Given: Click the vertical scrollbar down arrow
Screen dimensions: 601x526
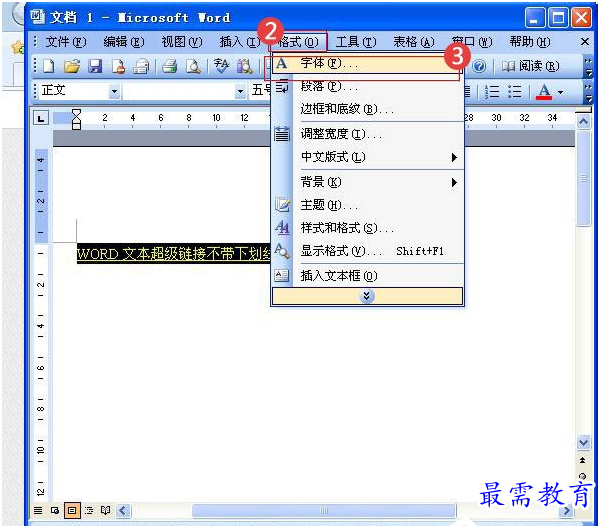Looking at the screenshot, I should click(x=583, y=443).
